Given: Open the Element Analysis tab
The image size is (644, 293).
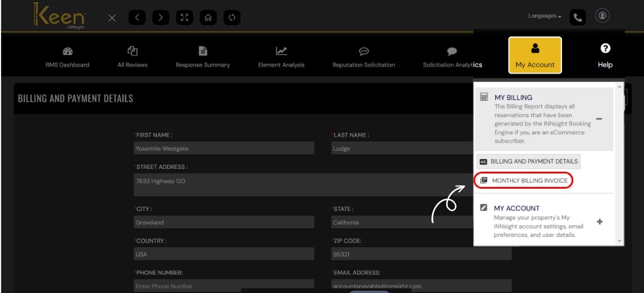Looking at the screenshot, I should tap(281, 57).
